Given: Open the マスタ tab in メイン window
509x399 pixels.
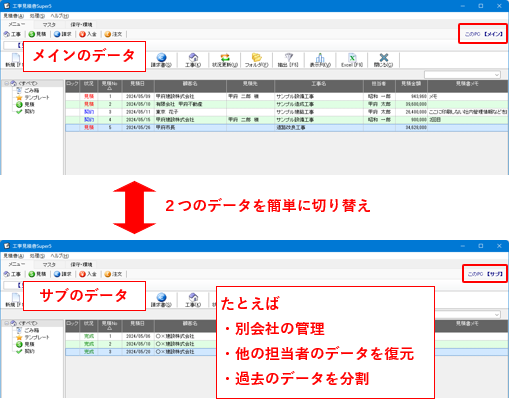Looking at the screenshot, I should 49,25.
